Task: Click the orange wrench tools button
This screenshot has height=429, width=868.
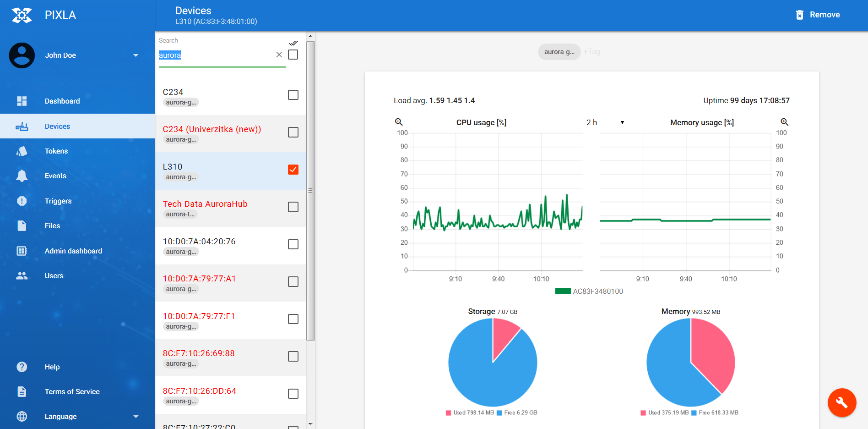Action: (842, 402)
